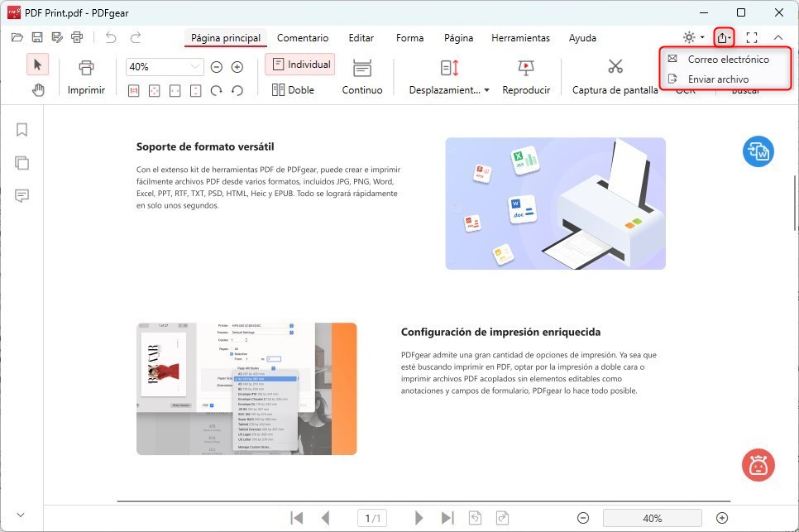Screen dimensions: 799x532
Task: Select the arrow cursor tool
Action: point(37,65)
